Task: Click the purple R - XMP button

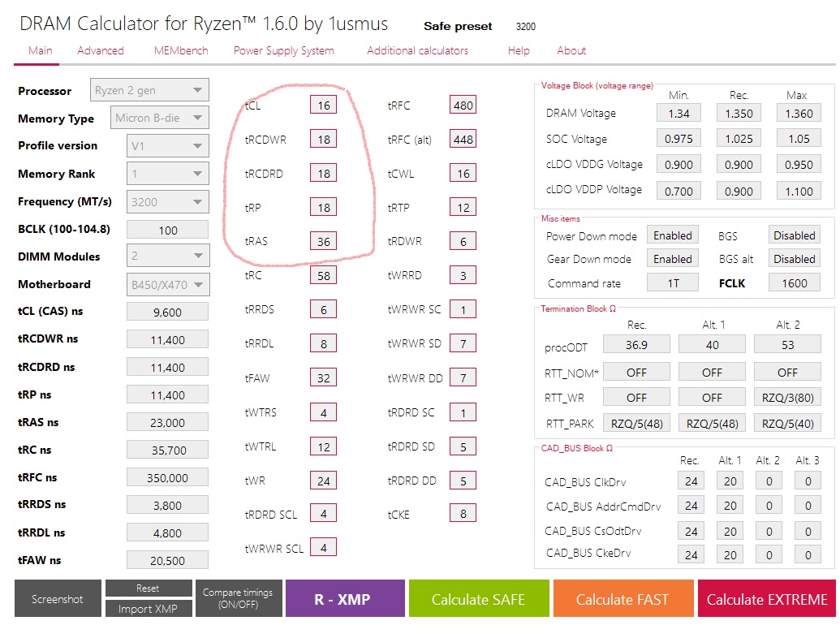Action: [x=345, y=598]
